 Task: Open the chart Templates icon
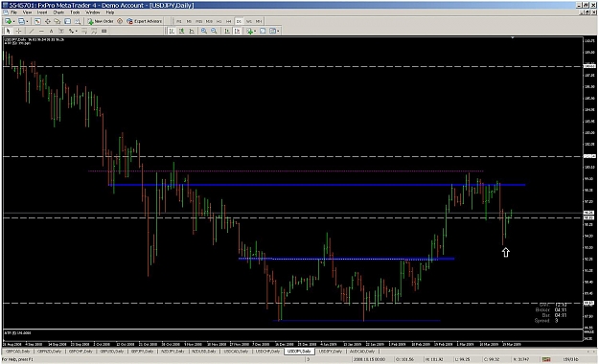coord(273,31)
